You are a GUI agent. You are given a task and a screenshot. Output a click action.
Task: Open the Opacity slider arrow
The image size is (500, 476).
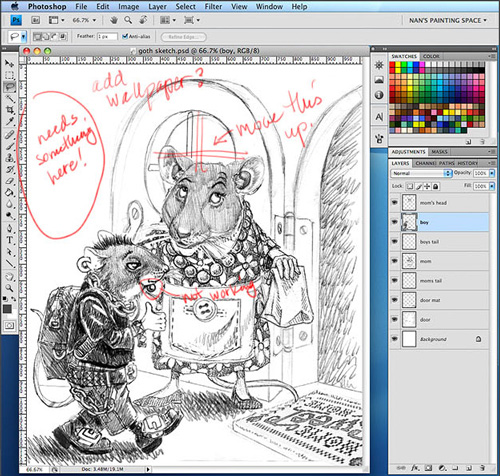pyautogui.click(x=492, y=173)
